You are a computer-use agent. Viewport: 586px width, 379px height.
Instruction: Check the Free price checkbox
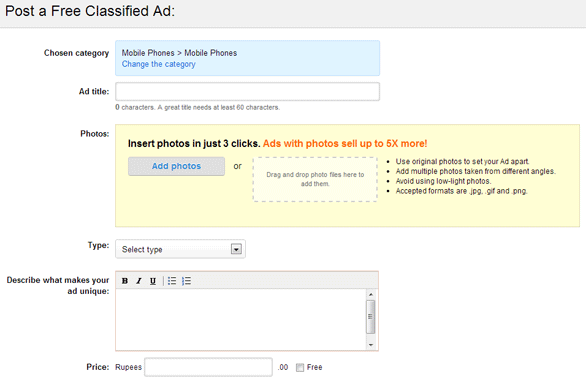pyautogui.click(x=300, y=367)
